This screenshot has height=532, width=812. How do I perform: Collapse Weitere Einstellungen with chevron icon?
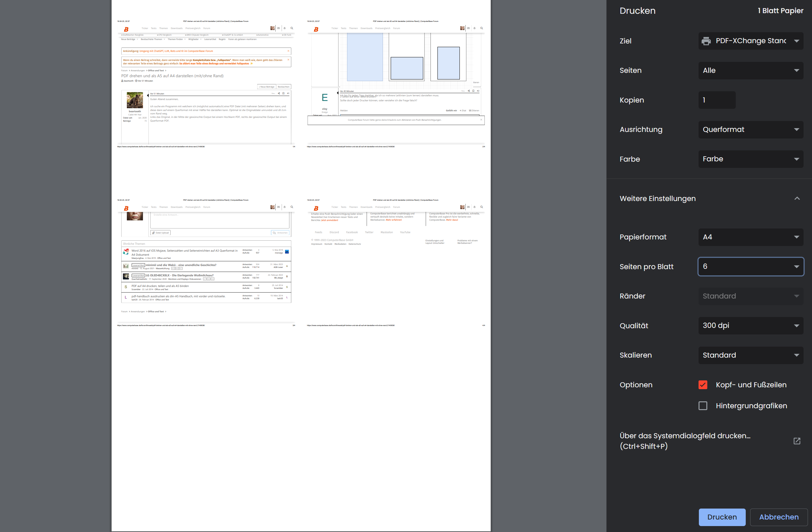point(797,198)
